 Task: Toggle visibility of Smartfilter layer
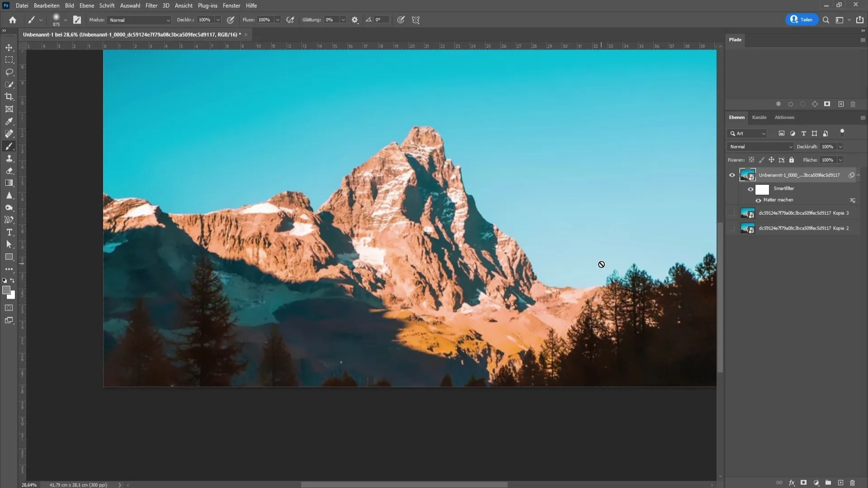750,188
